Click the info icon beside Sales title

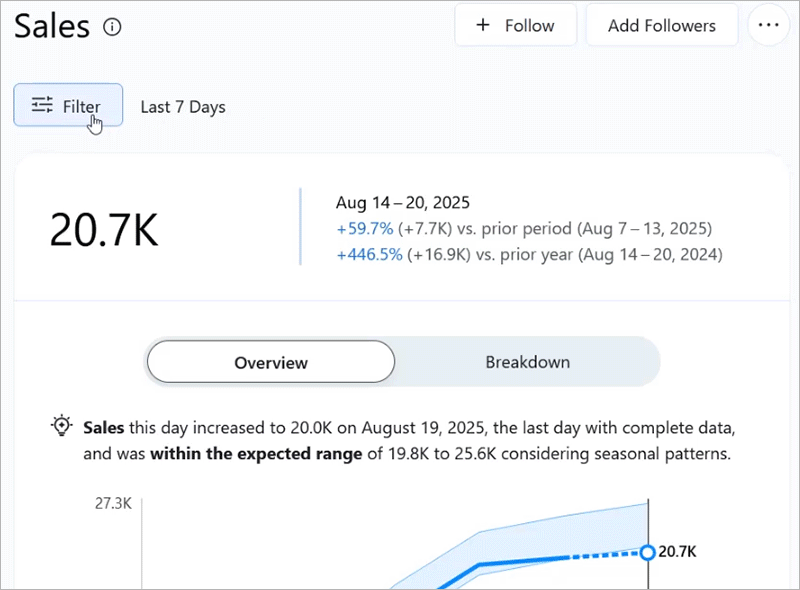click(x=112, y=27)
